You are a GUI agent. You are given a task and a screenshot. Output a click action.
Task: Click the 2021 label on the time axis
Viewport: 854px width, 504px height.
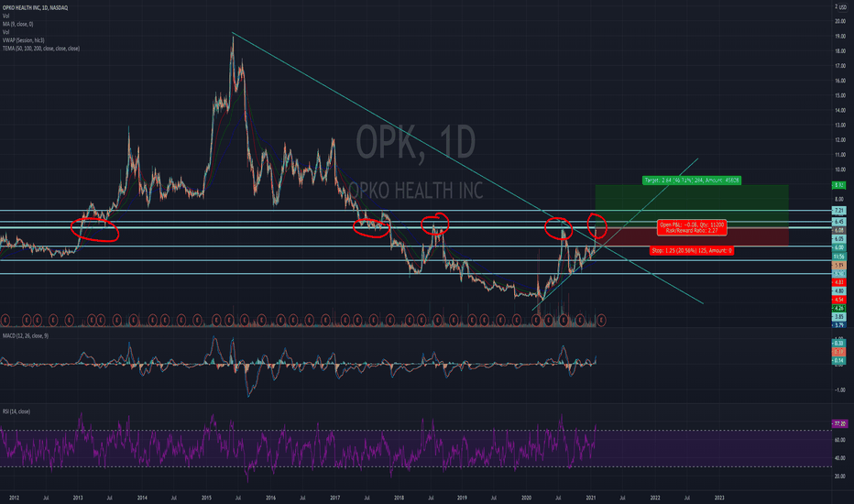(591, 498)
